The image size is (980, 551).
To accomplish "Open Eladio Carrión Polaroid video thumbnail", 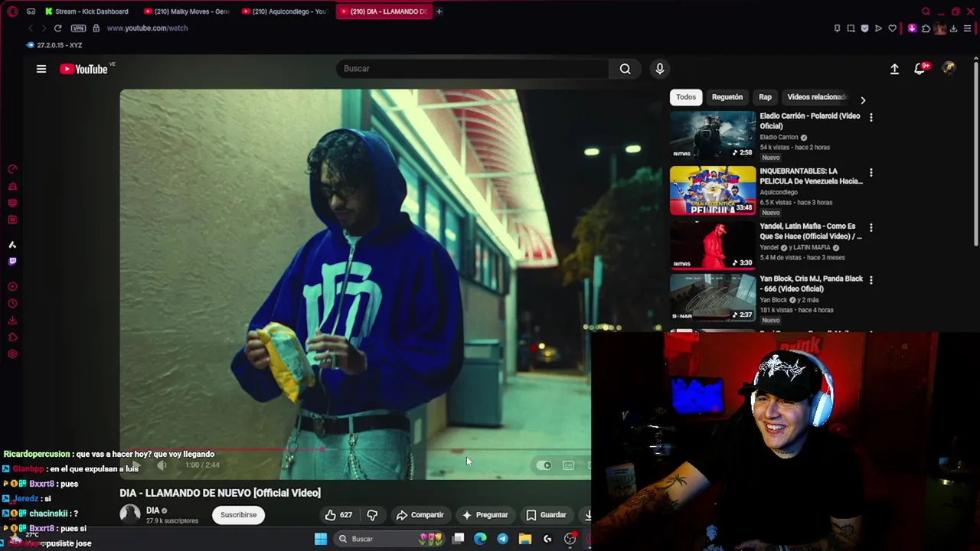I will 712,135.
